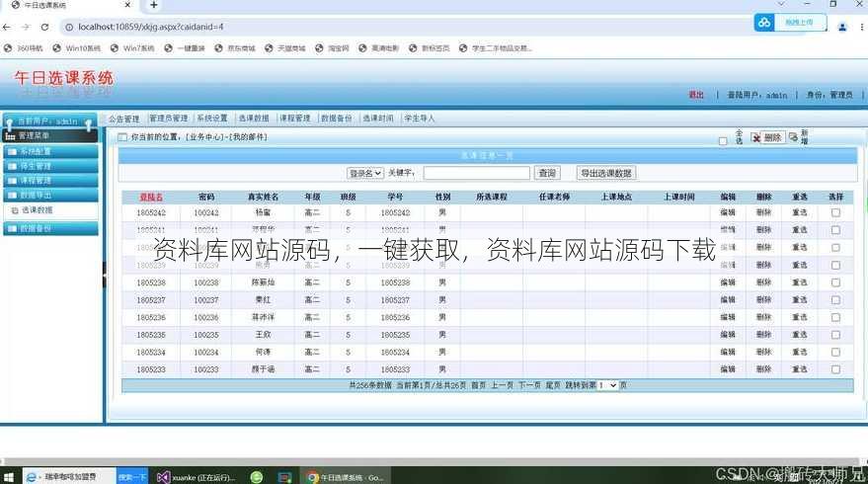Viewport: 868px width, 484px height.
Task: Click 重选 link for row 1805237
Action: tap(799, 300)
